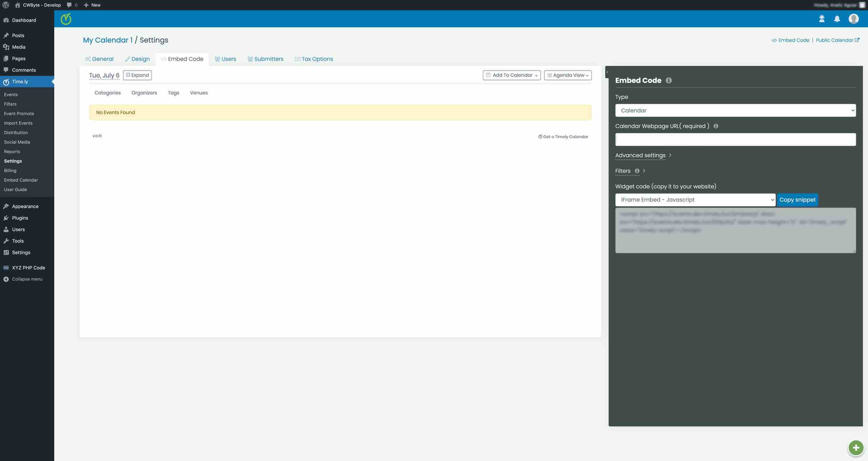Open Add To Calendar dropdown
The image size is (868, 461).
click(512, 75)
